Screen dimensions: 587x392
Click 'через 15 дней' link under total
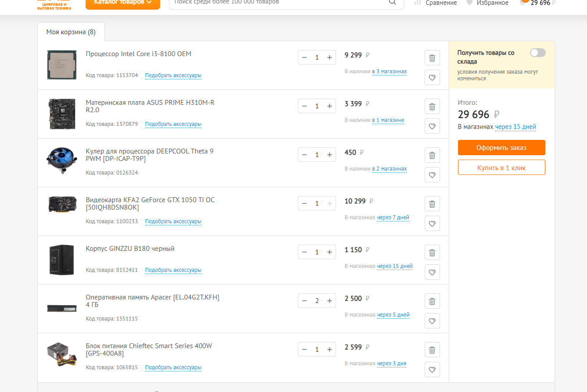[515, 127]
